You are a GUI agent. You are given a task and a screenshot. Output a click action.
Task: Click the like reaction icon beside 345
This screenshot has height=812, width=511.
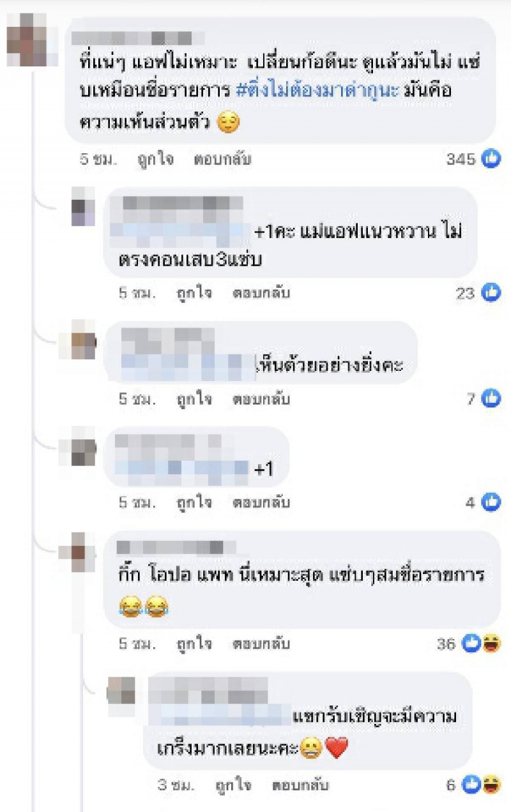(x=491, y=159)
